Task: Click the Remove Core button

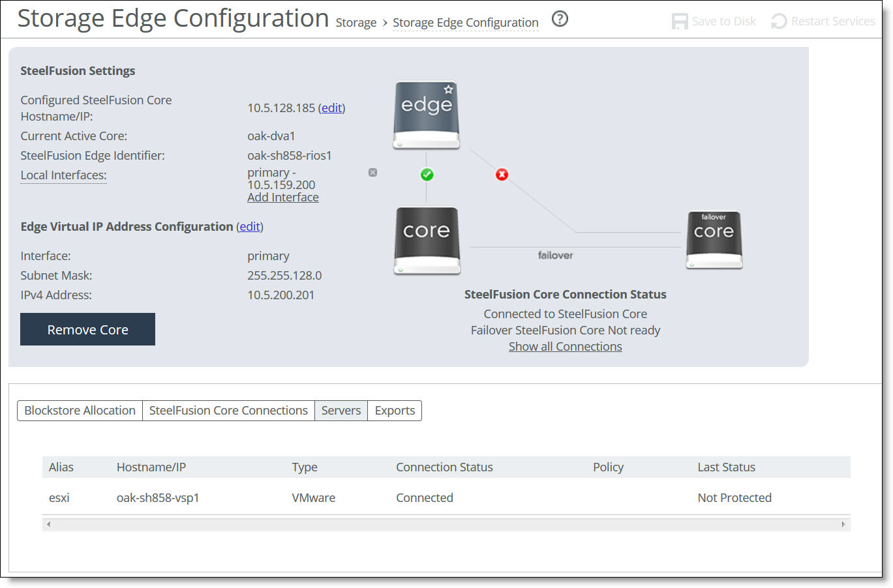Action: 87,329
